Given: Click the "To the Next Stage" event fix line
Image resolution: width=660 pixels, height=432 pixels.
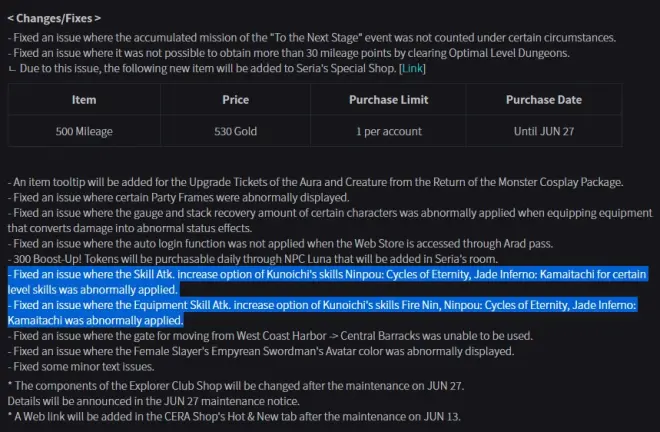Looking at the screenshot, I should coord(310,38).
